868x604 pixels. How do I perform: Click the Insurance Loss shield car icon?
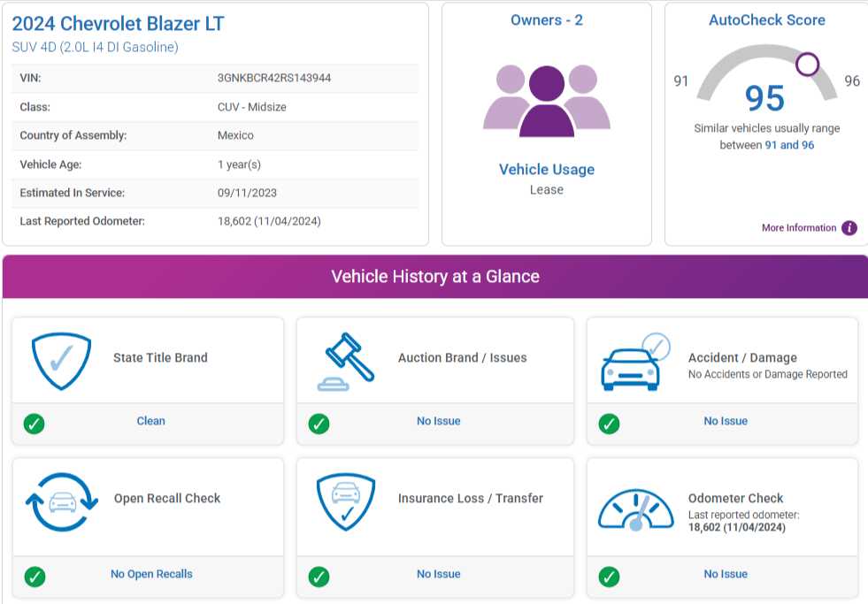click(x=346, y=501)
